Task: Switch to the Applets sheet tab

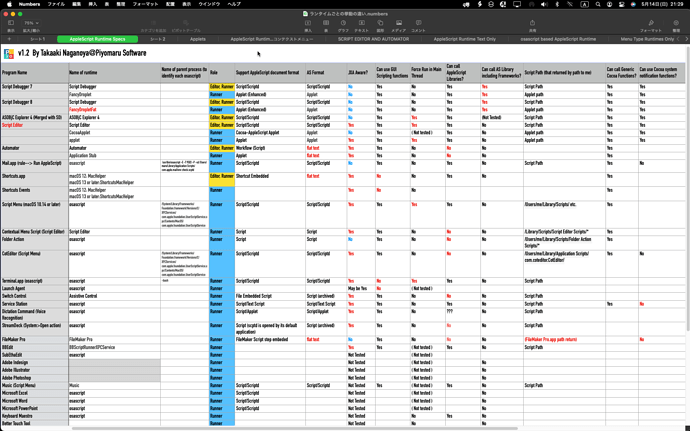Action: (x=198, y=39)
